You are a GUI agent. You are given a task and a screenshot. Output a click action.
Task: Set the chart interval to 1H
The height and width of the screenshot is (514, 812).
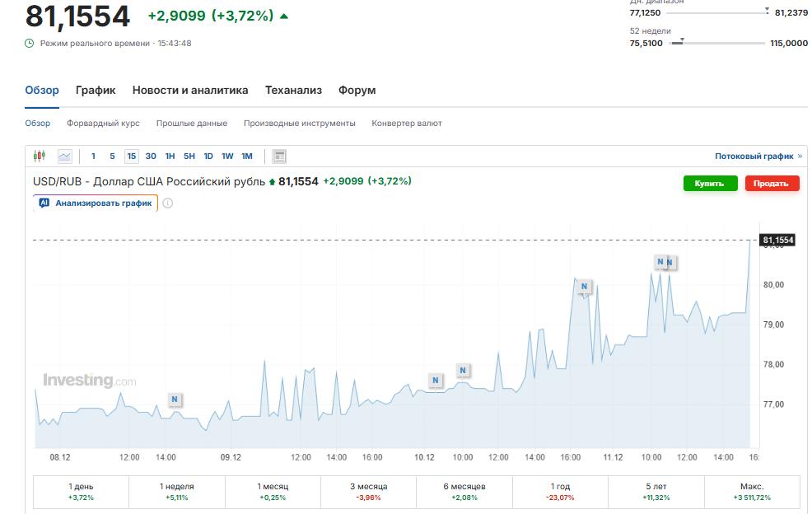click(170, 156)
